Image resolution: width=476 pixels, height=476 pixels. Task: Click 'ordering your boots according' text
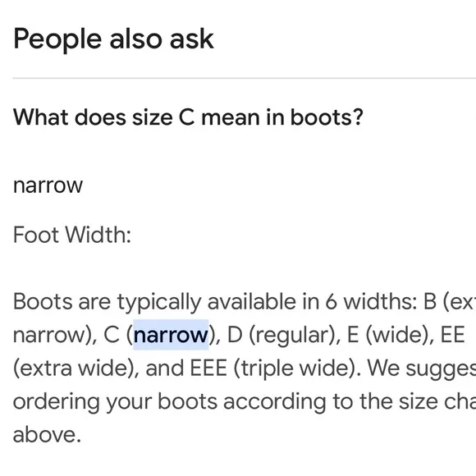click(x=169, y=401)
